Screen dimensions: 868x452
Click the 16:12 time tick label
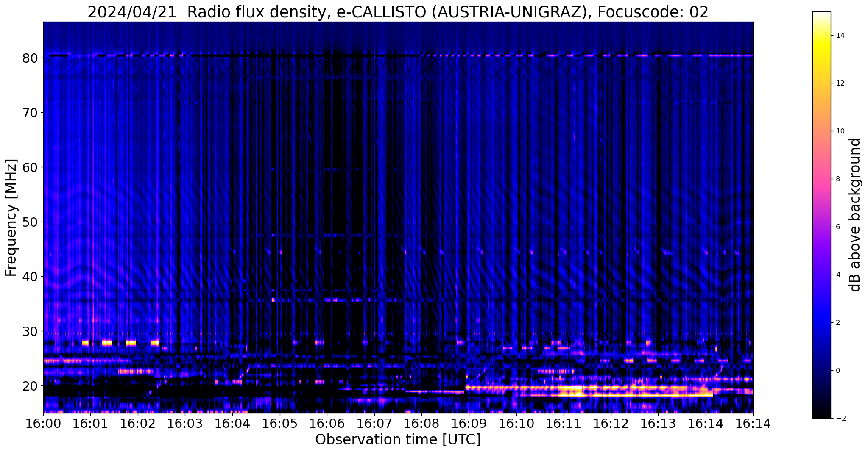[611, 423]
